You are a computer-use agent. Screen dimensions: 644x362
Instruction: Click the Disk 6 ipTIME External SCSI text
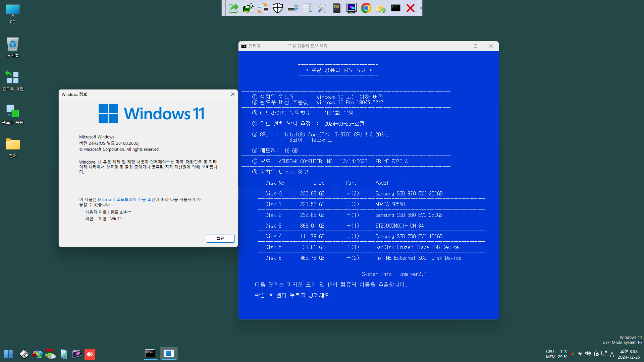[419, 258]
